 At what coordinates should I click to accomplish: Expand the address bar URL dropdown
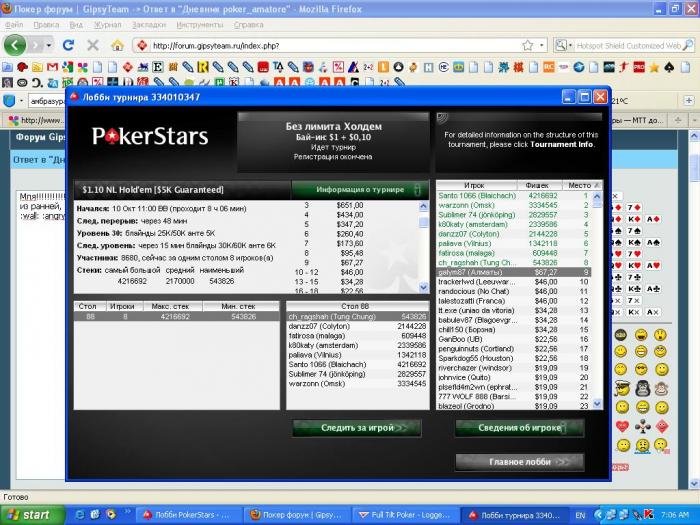click(542, 45)
